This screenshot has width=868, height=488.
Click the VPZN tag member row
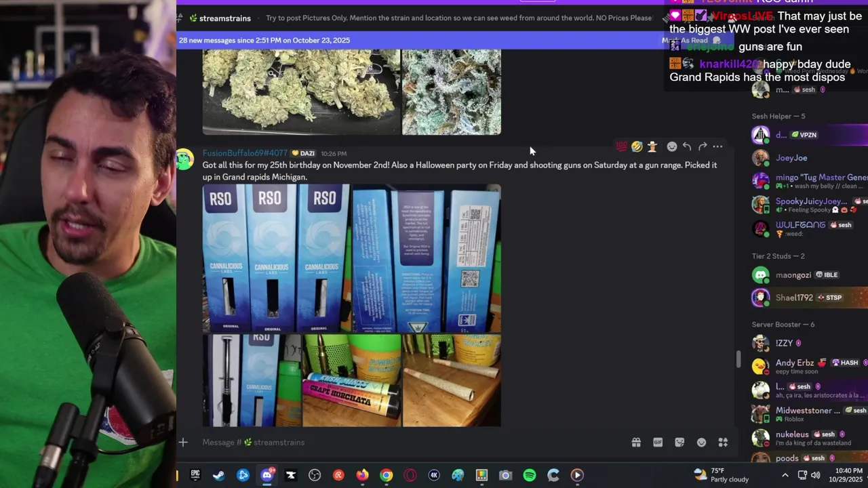[x=808, y=135]
